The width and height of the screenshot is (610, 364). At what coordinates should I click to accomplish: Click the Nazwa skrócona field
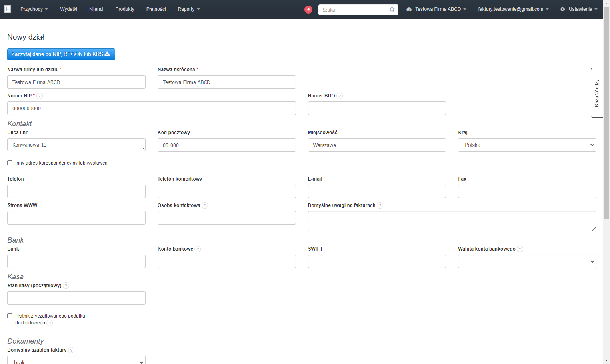coord(227,82)
